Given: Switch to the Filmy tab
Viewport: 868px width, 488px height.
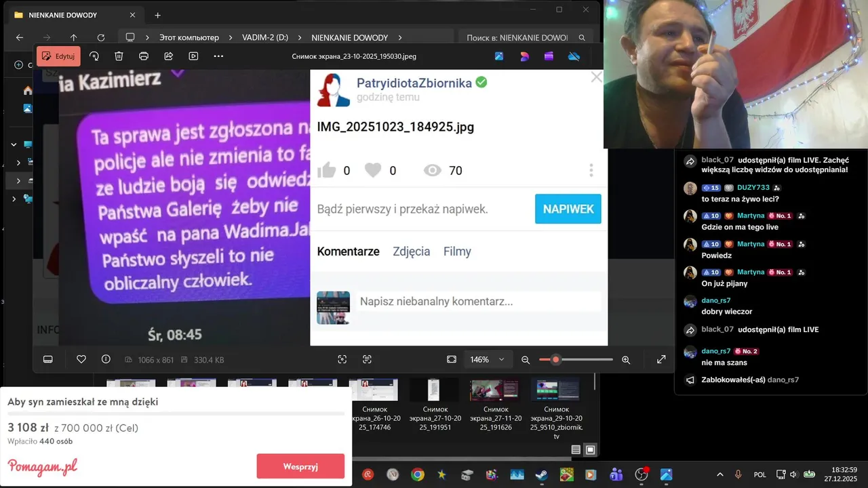Looking at the screenshot, I should [x=457, y=251].
